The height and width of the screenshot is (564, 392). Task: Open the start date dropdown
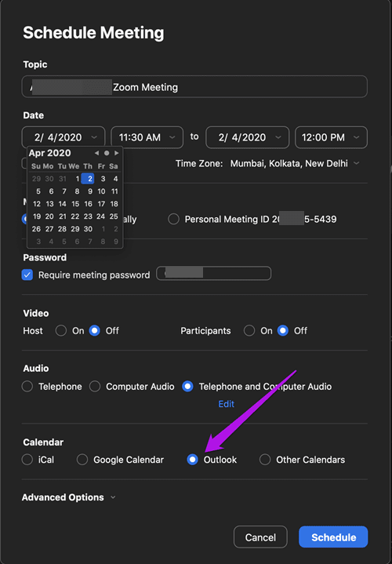[x=64, y=137]
